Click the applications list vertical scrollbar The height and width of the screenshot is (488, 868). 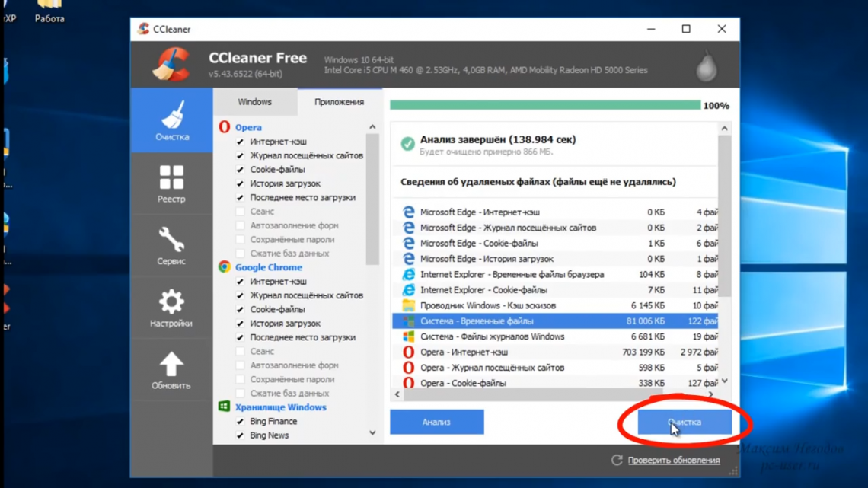[372, 199]
